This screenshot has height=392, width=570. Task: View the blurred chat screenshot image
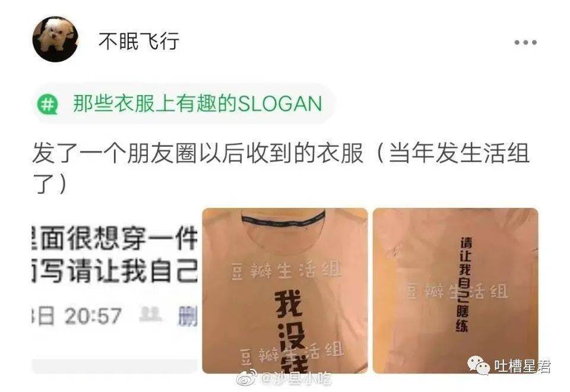tap(115, 290)
